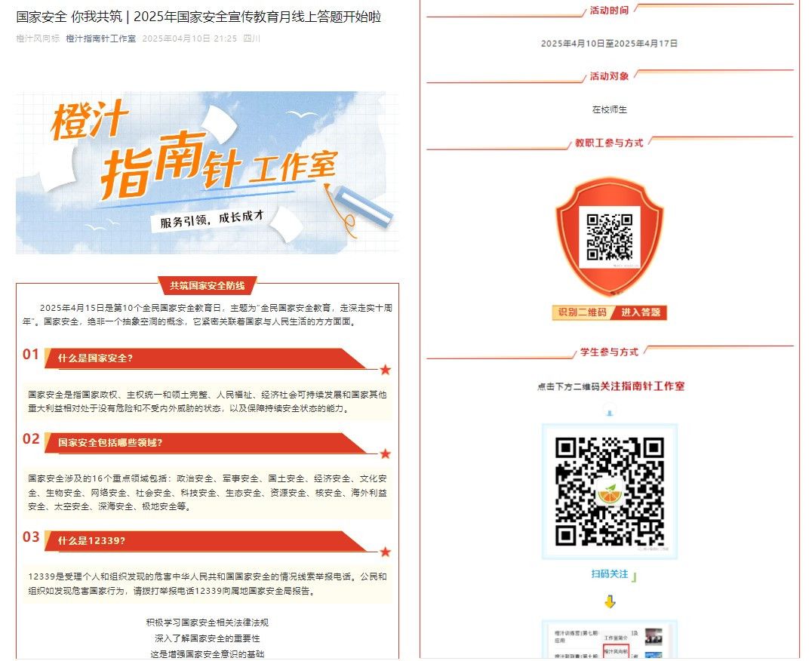The height and width of the screenshot is (661, 812).
Task: Click the 活动对象 section heading
Action: (x=609, y=76)
